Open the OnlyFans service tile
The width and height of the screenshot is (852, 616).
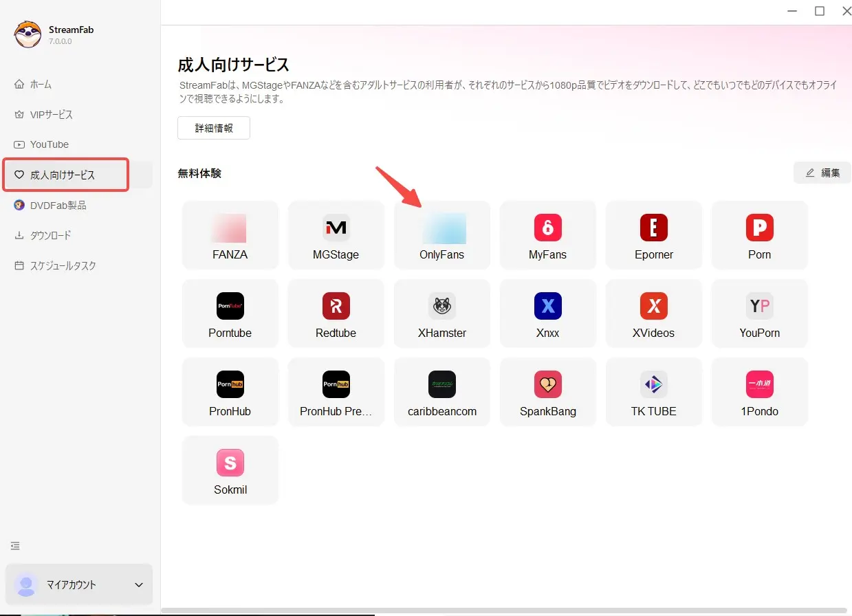(442, 235)
